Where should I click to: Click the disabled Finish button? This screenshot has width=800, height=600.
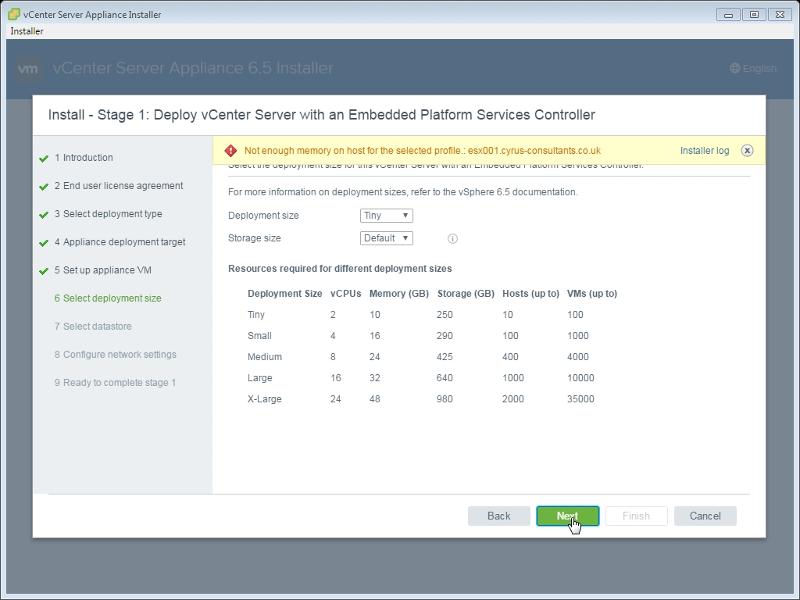tap(636, 516)
